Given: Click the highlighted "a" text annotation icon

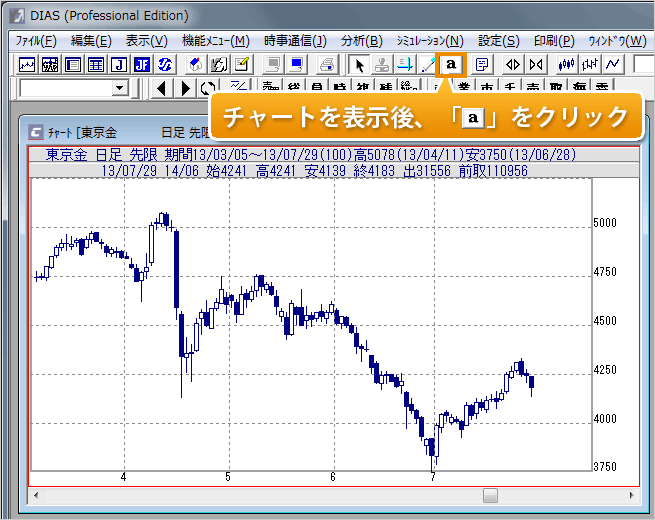Looking at the screenshot, I should click(x=452, y=64).
